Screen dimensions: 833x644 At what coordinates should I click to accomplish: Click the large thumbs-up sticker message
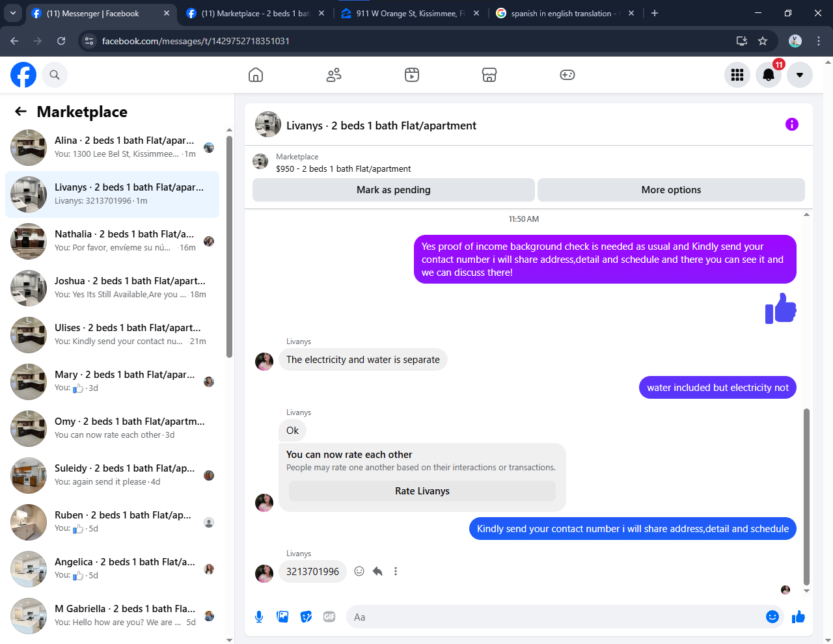coord(781,308)
